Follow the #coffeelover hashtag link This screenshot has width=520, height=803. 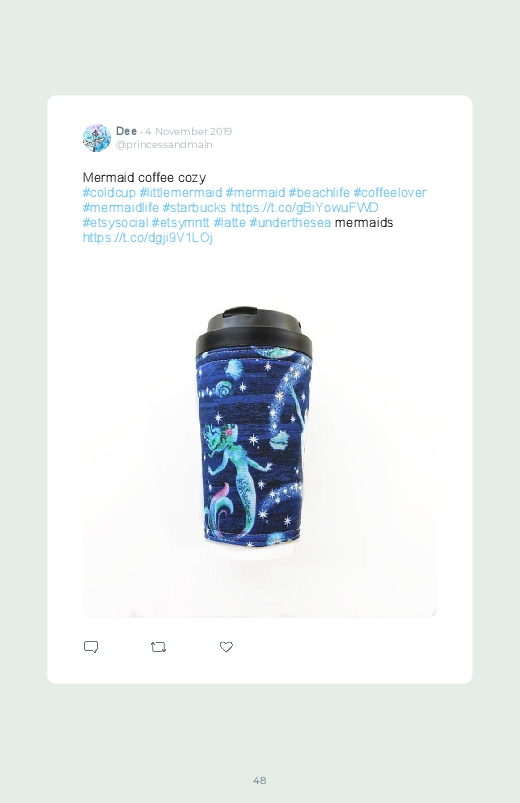[390, 193]
